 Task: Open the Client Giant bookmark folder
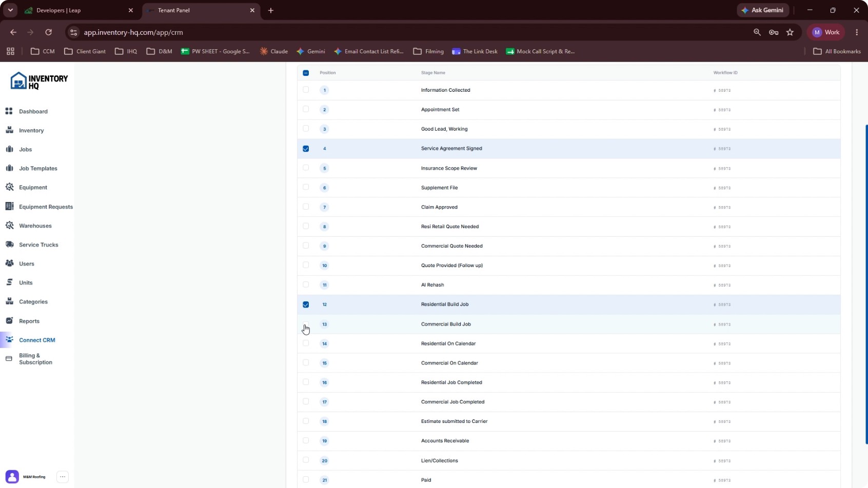85,51
